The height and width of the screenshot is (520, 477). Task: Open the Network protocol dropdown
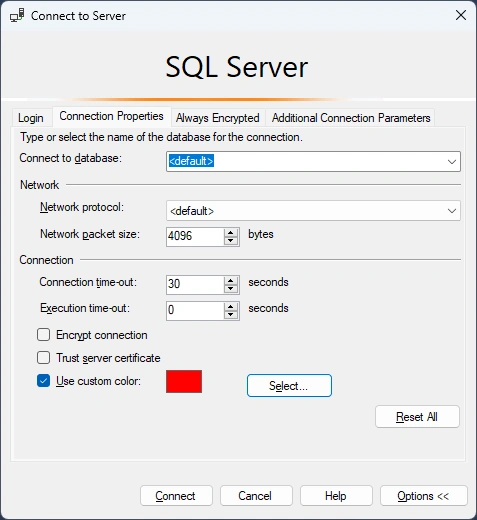click(x=313, y=211)
